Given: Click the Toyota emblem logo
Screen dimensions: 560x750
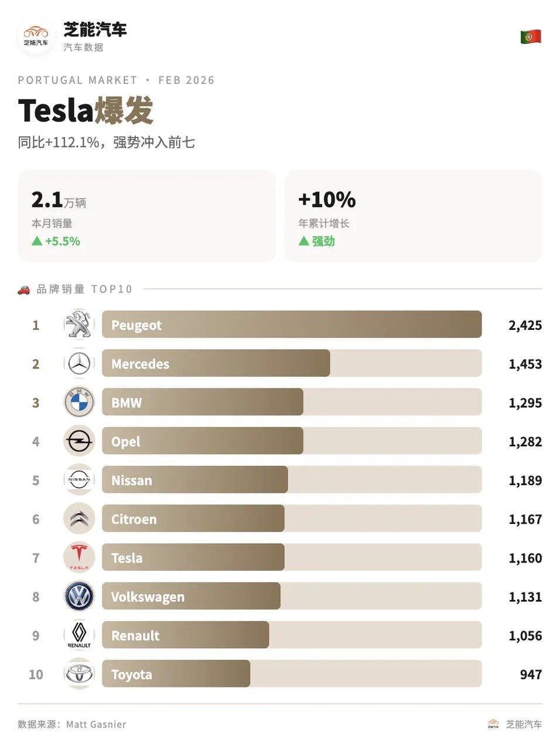Looking at the screenshot, I should (x=79, y=674).
